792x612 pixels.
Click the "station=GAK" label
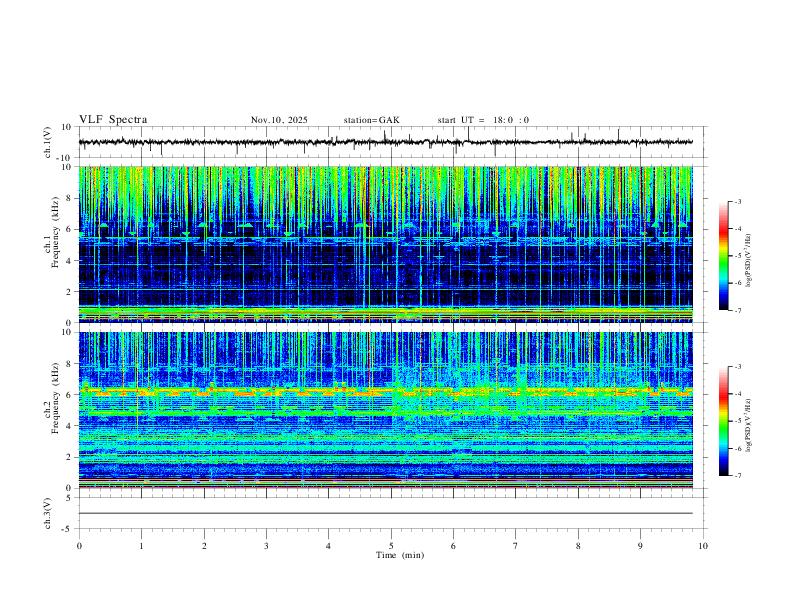click(371, 120)
